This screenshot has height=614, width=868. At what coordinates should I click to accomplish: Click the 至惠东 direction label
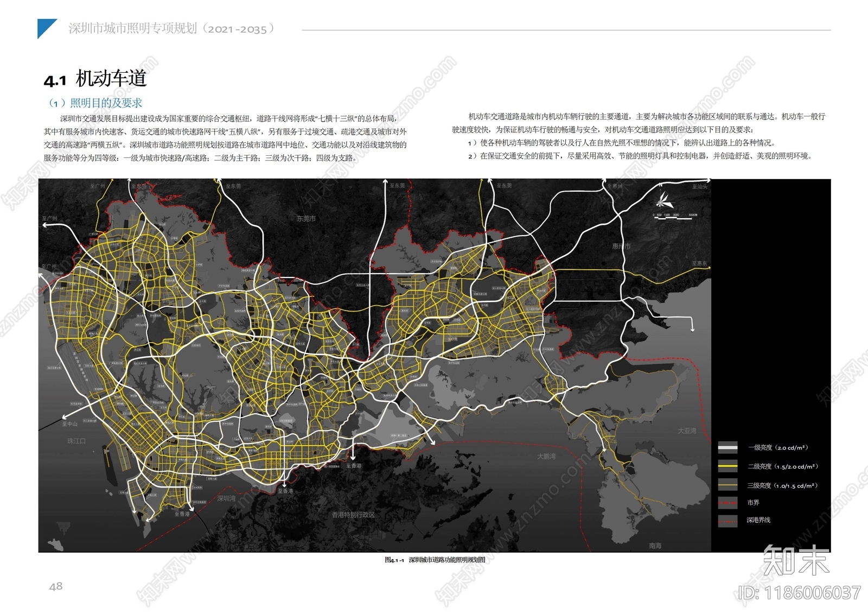[x=700, y=263]
